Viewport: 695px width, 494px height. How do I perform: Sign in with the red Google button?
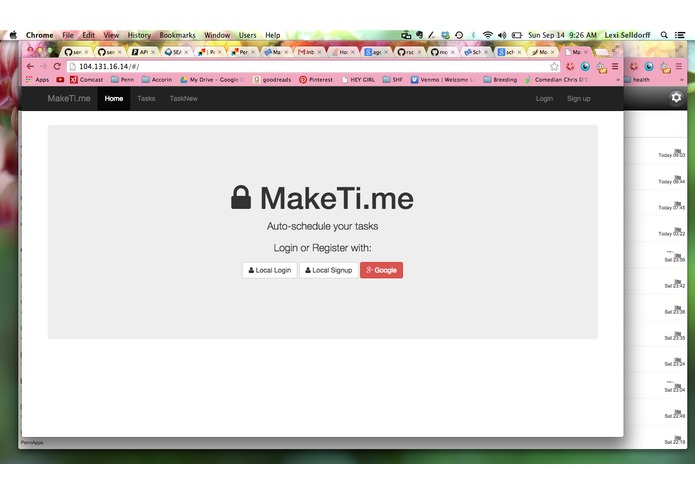[x=381, y=270]
